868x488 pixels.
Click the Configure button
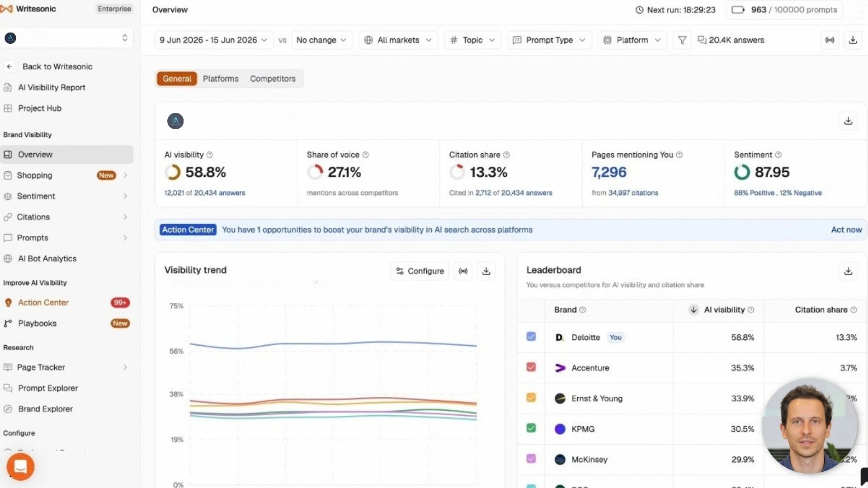click(x=420, y=271)
